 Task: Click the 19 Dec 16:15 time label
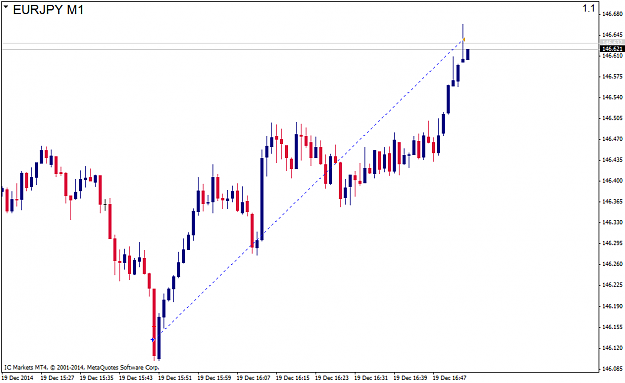pyautogui.click(x=293, y=378)
